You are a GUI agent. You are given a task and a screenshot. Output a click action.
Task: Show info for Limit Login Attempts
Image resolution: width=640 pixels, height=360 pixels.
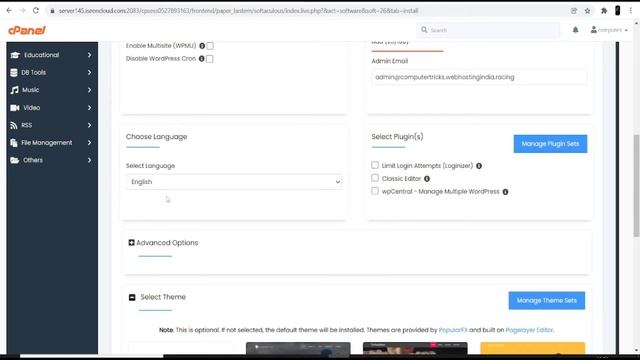point(479,166)
